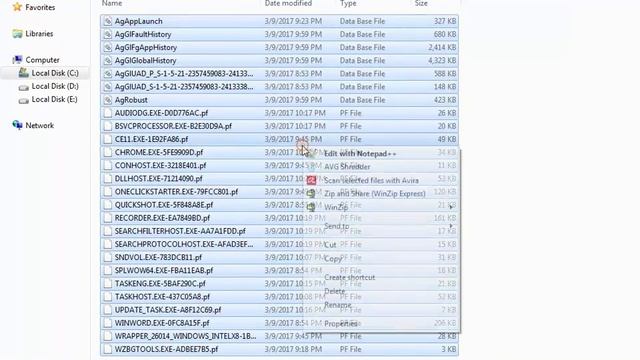Sort by the Date modified column
Viewport: 640px width, 360px height.
[x=288, y=3]
